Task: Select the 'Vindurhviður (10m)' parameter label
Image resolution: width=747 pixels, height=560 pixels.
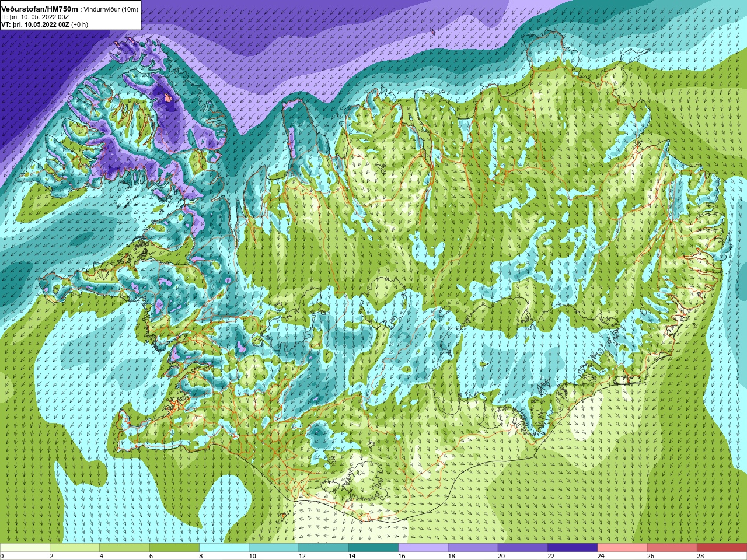Action: (111, 9)
